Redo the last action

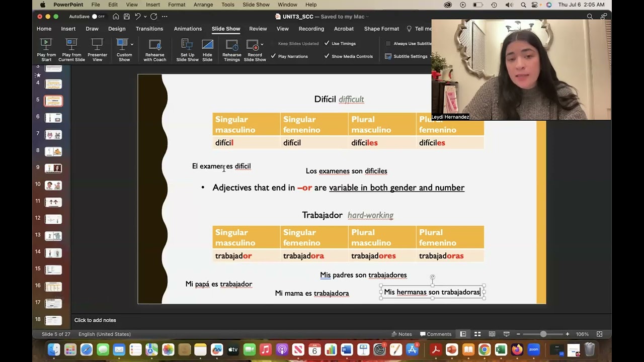pyautogui.click(x=153, y=17)
